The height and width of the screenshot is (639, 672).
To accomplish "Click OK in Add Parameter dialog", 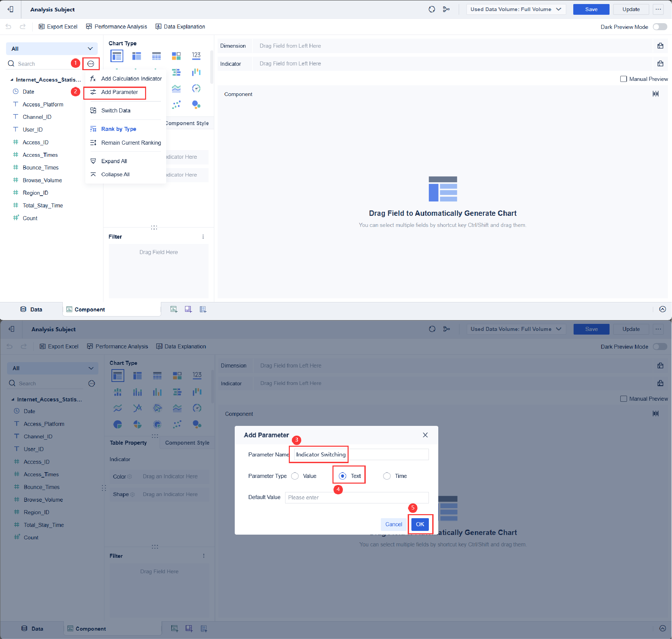I will pyautogui.click(x=419, y=524).
